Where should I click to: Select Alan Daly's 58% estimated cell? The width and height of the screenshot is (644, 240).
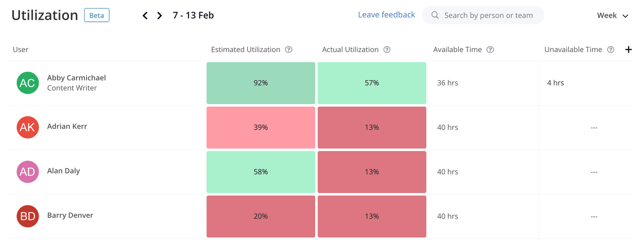point(261,172)
